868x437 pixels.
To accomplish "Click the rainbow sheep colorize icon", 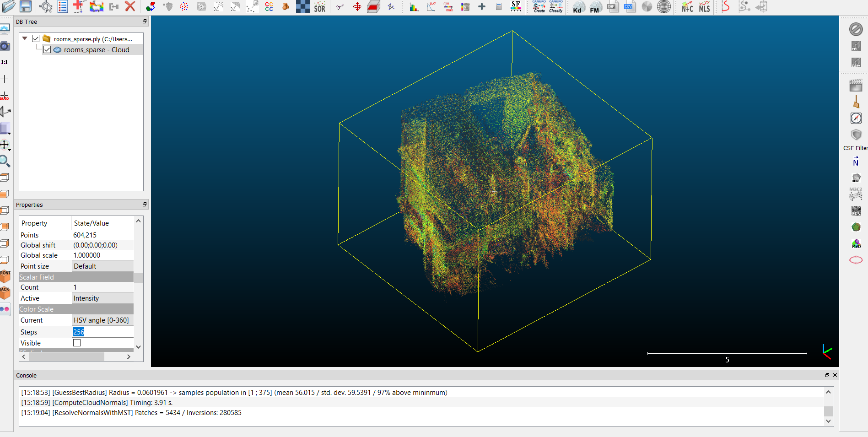I will [96, 6].
